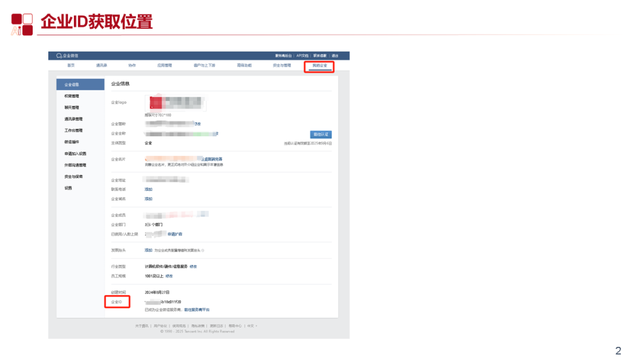Open the 协作 tab

(132, 65)
